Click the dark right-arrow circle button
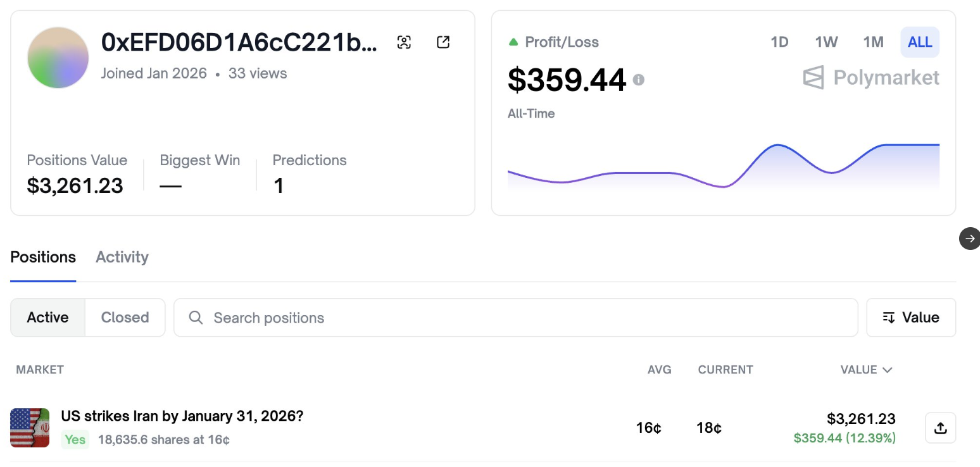The width and height of the screenshot is (980, 467). 969,239
